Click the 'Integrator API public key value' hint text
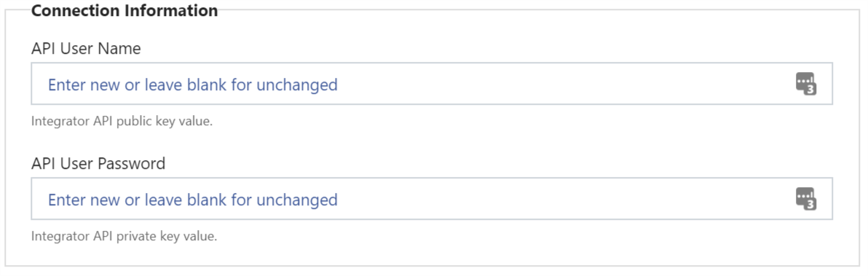The height and width of the screenshot is (276, 868). pos(122,121)
